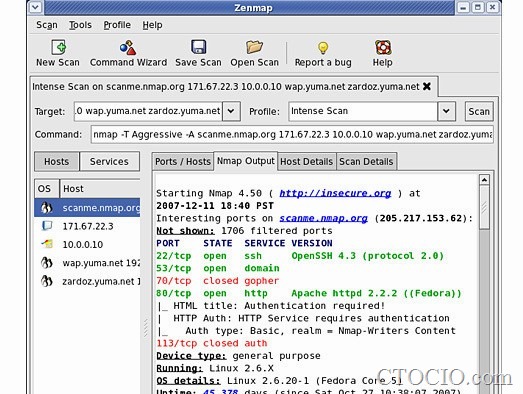Click the OS icon next to 171.67.22.3
Viewport: 523px width, 394px height.
pyautogui.click(x=47, y=226)
